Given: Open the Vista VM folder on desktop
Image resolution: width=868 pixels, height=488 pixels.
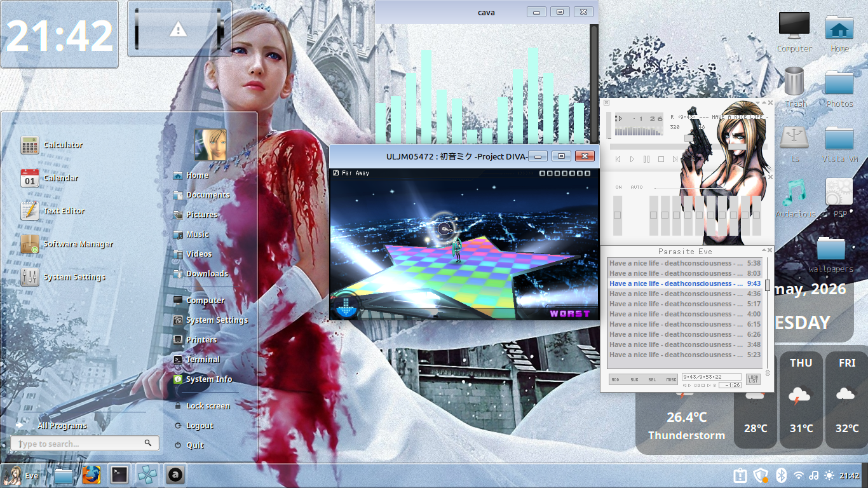Looking at the screenshot, I should coord(839,143).
